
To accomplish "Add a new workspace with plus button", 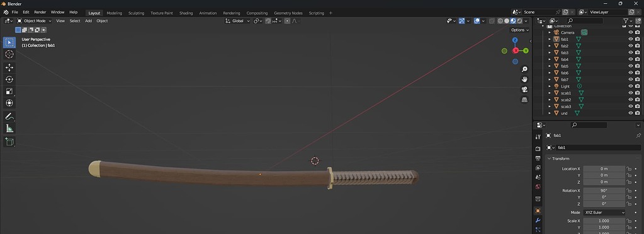I will [330, 13].
